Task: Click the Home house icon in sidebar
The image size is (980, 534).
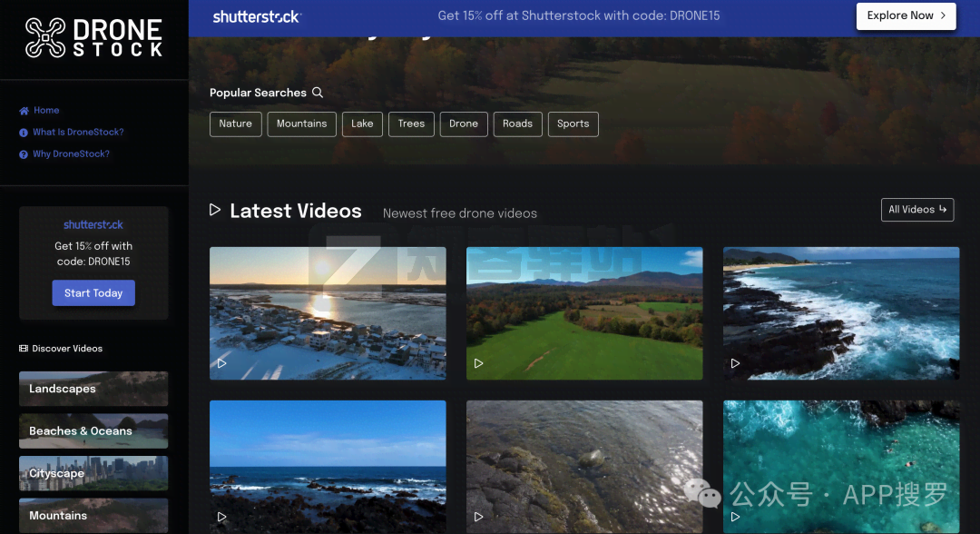Action: pyautogui.click(x=24, y=111)
